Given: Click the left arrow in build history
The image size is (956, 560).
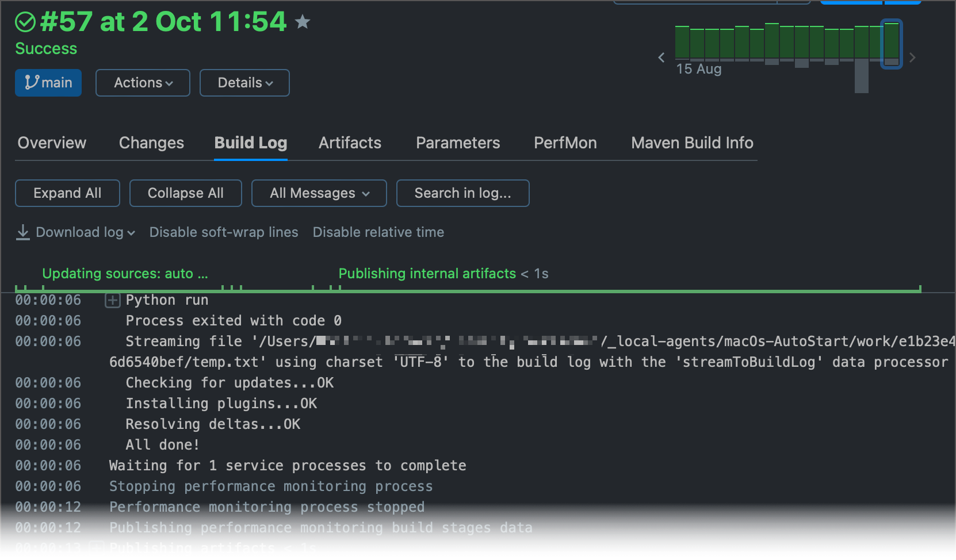Looking at the screenshot, I should coord(661,57).
